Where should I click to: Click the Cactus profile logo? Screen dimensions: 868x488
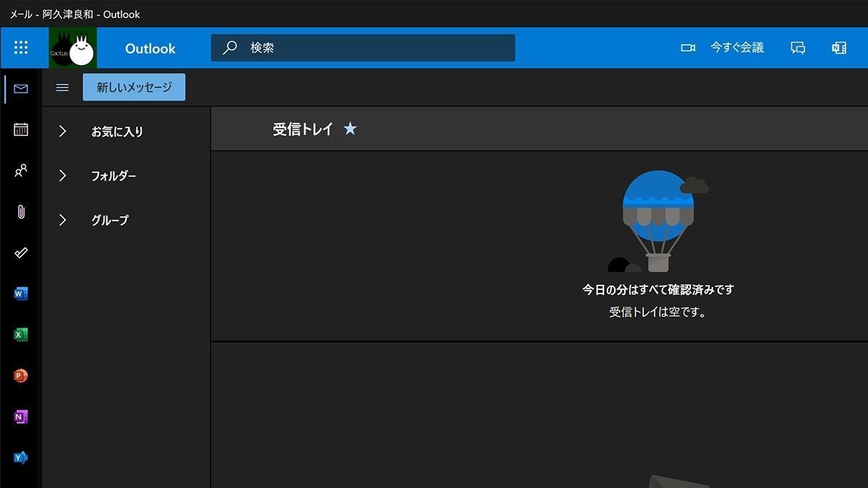coord(72,48)
